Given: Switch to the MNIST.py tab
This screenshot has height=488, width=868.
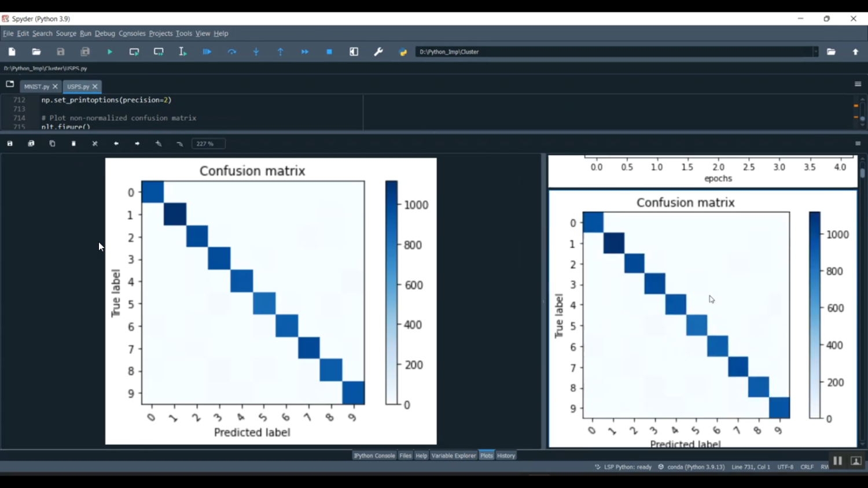Looking at the screenshot, I should (x=36, y=86).
